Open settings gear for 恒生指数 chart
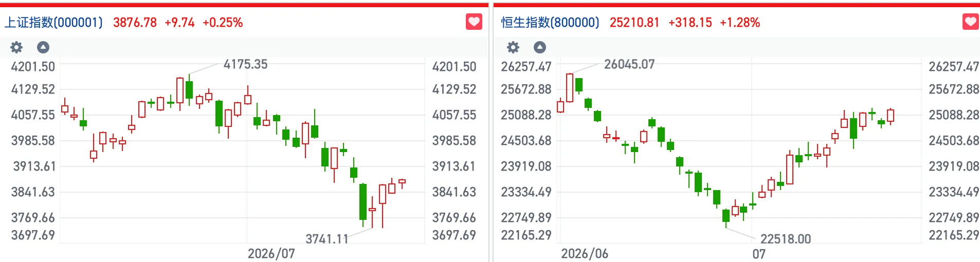Viewport: 980px width, 262px height. (x=513, y=47)
